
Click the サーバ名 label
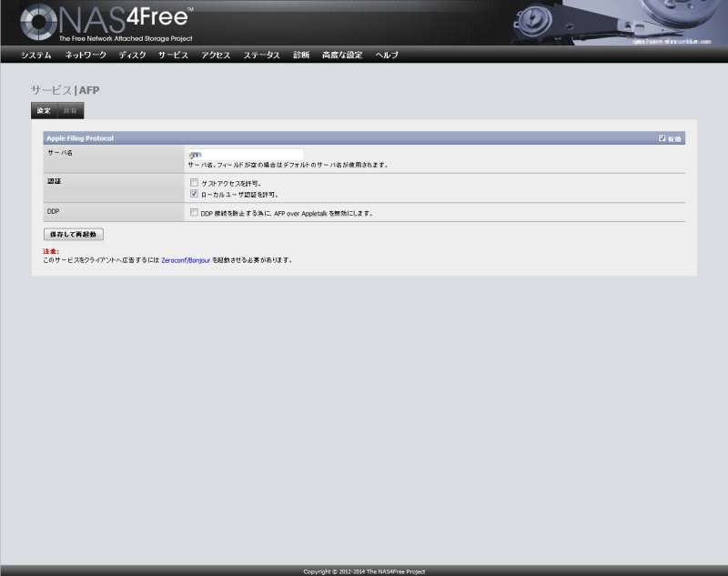tap(60, 153)
